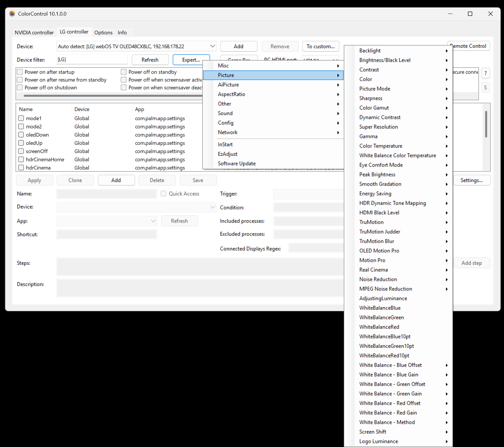This screenshot has width=504, height=447.
Task: Select Software Update from menu
Action: coord(273,163)
